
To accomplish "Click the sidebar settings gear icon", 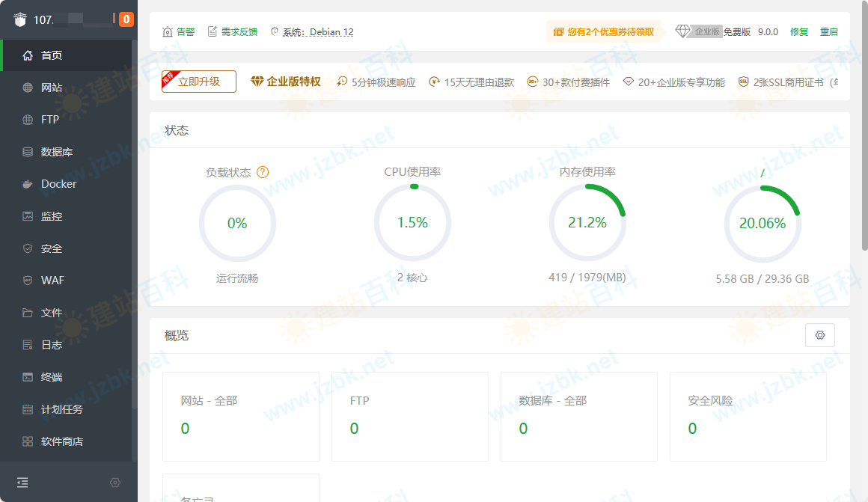I will click(115, 483).
